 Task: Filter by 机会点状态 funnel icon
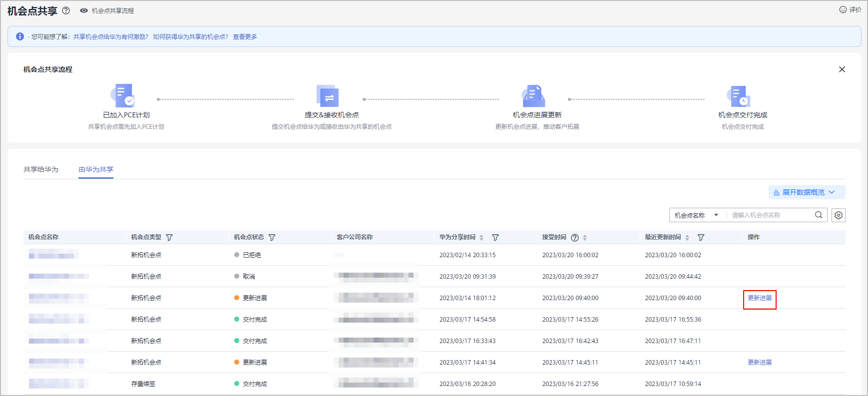click(272, 238)
